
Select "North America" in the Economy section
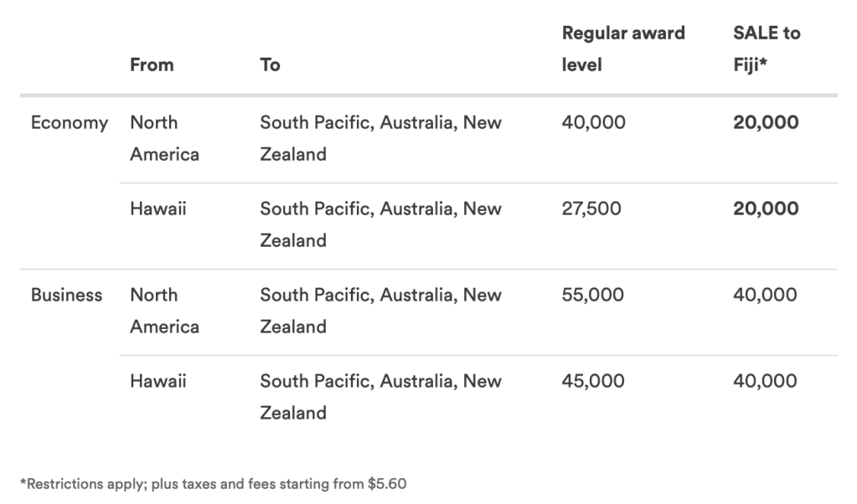(164, 138)
